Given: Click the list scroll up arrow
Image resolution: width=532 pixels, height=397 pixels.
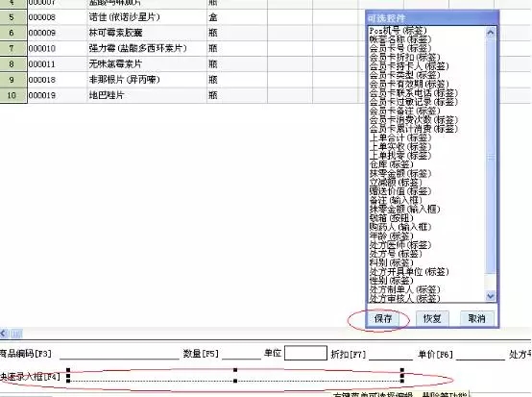Looking at the screenshot, I should click(x=491, y=33).
